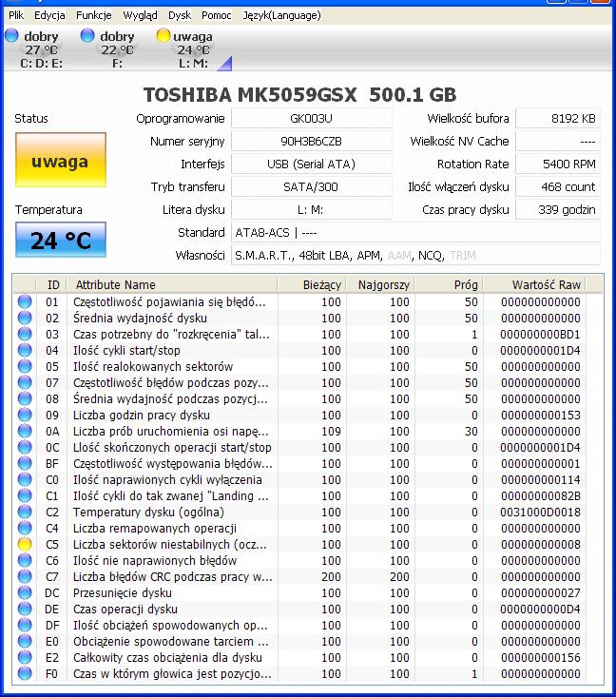Click the status icon of attribute 08
Image resolution: width=616 pixels, height=697 pixels.
[x=25, y=398]
